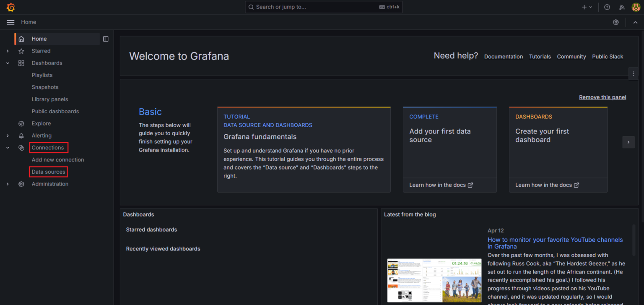Open the Documentation link
644x305 pixels.
pyautogui.click(x=503, y=56)
